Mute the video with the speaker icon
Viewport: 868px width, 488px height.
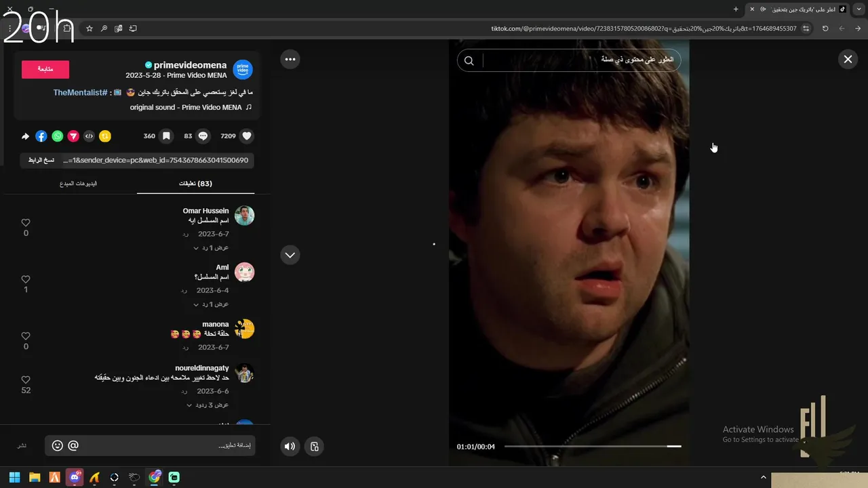(290, 446)
